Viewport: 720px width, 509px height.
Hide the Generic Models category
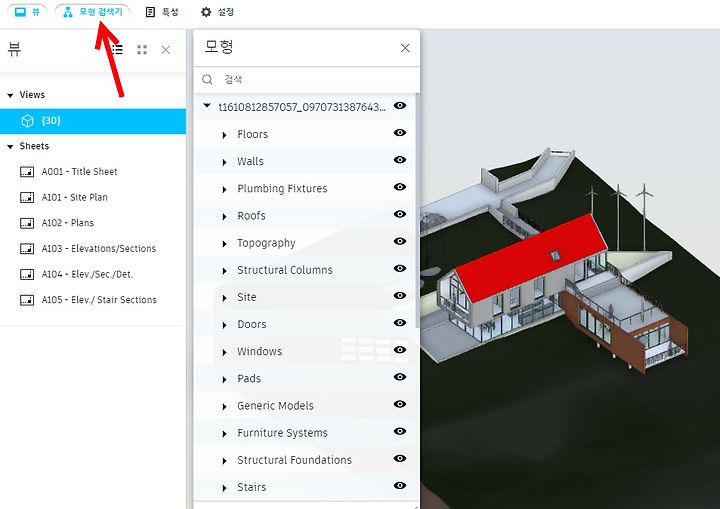(x=400, y=404)
